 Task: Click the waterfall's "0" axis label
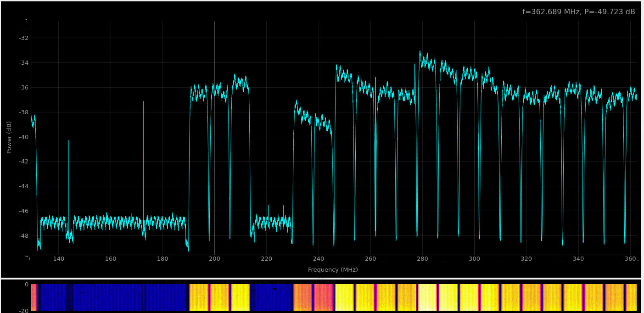27,285
